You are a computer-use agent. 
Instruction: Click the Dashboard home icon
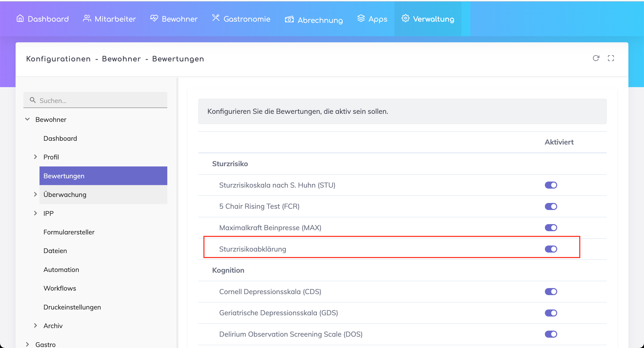[x=20, y=18]
